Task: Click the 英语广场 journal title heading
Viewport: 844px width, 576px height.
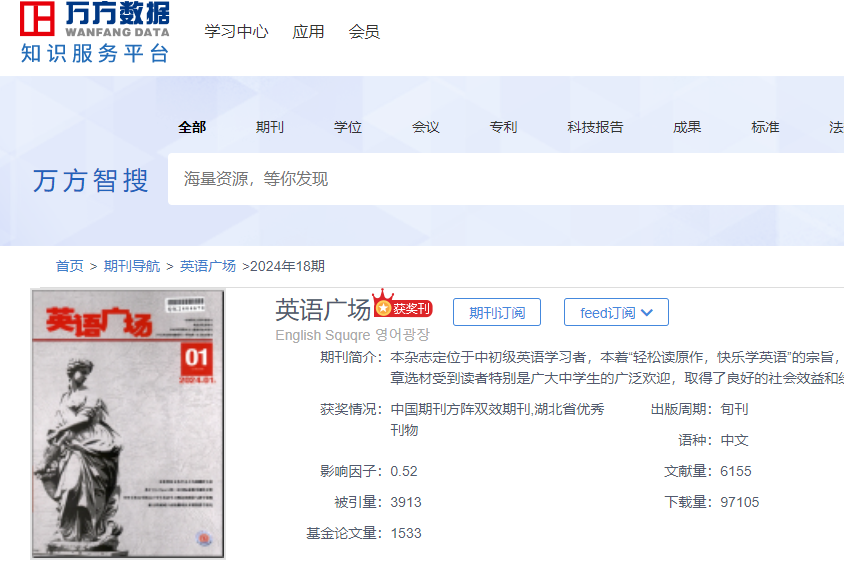Action: [323, 310]
